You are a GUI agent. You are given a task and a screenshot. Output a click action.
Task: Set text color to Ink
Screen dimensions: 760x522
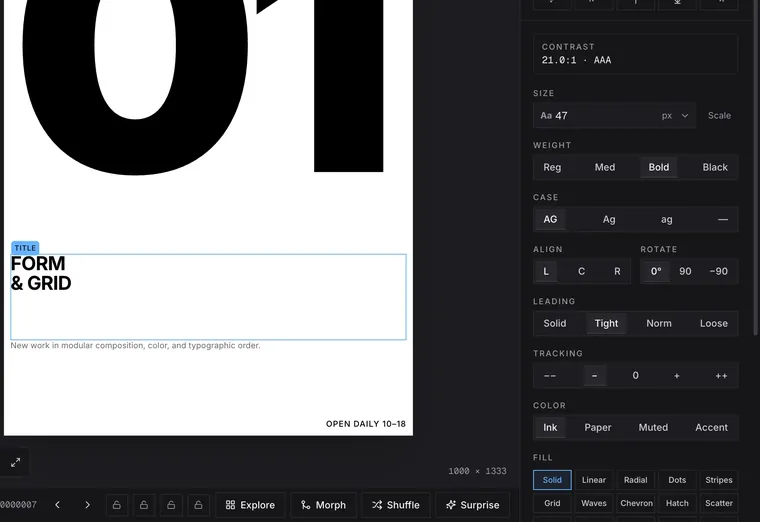pos(550,427)
